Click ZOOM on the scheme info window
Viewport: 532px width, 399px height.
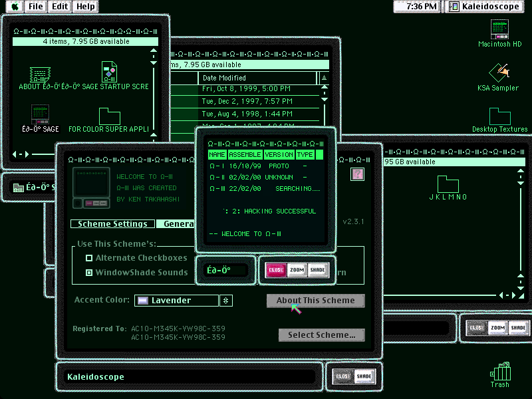click(297, 270)
